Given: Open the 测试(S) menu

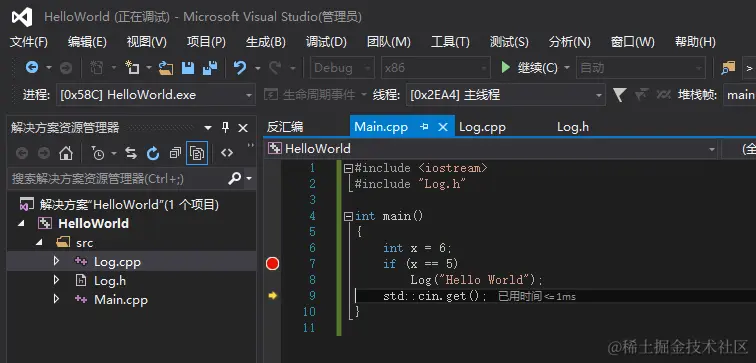Looking at the screenshot, I should [509, 42].
